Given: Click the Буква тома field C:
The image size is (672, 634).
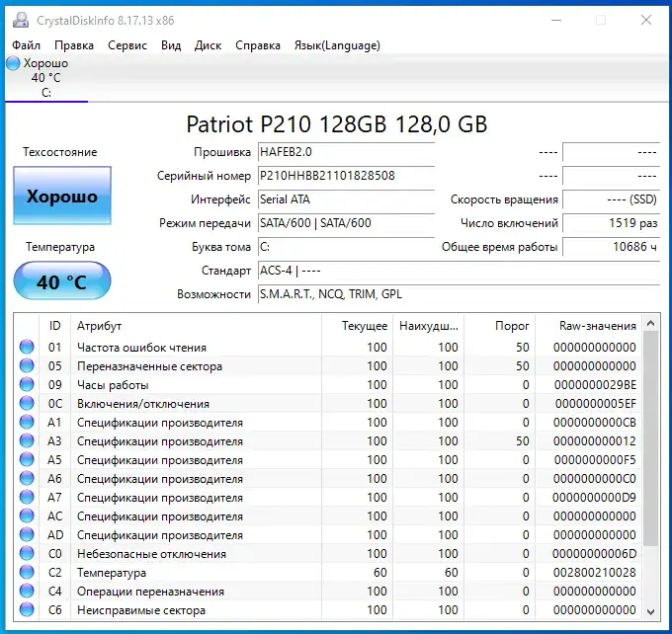Looking at the screenshot, I should point(346,247).
